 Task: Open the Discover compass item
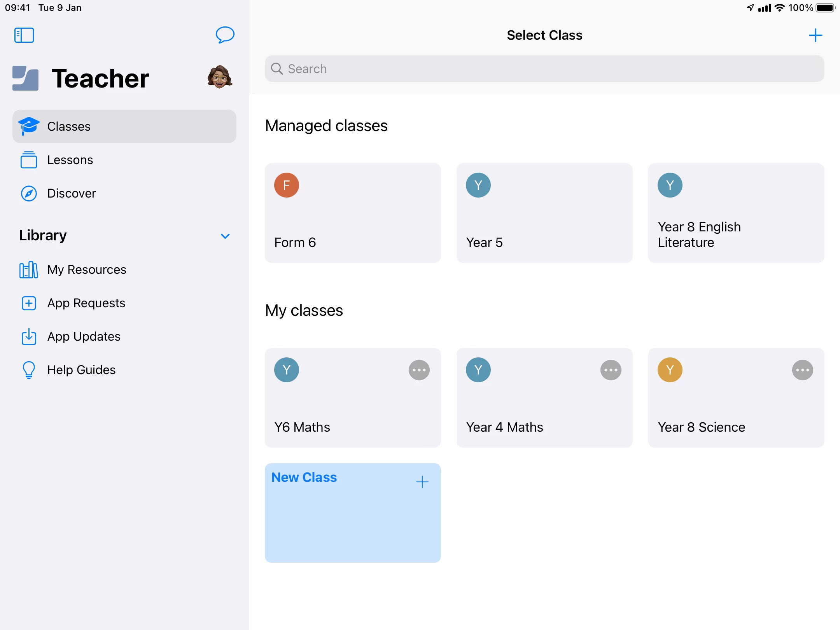point(72,193)
